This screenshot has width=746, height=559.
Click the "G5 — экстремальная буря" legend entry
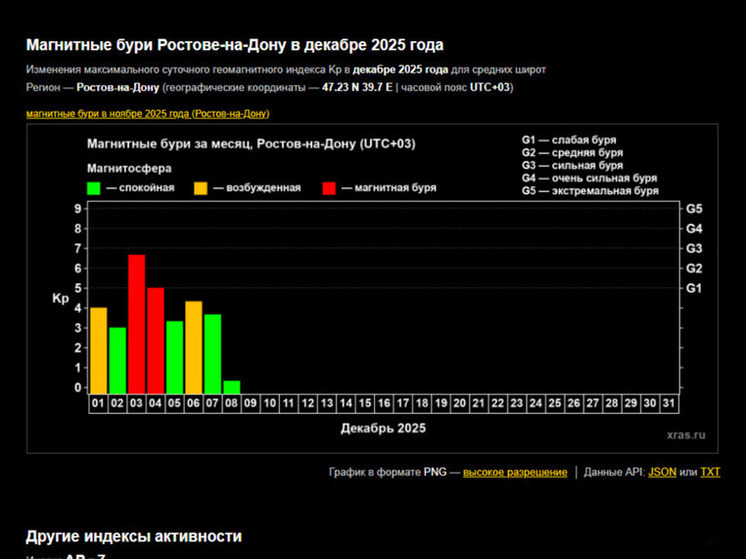(x=590, y=191)
